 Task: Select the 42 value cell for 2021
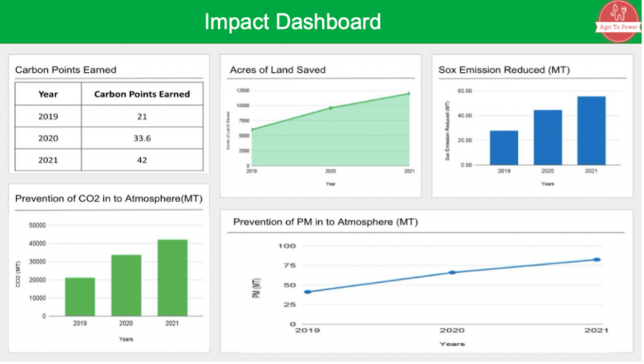(142, 160)
